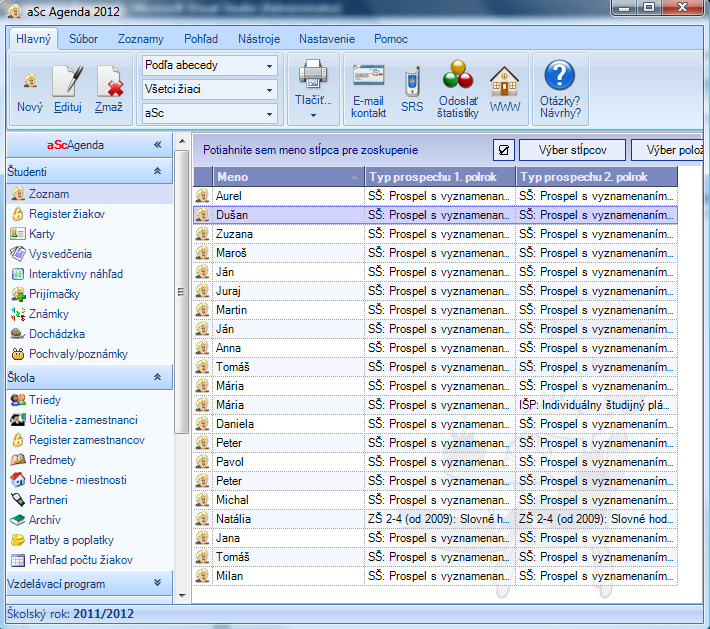Expand the Vzdelávací program section
Screen dimensions: 710x629
[x=158, y=583]
